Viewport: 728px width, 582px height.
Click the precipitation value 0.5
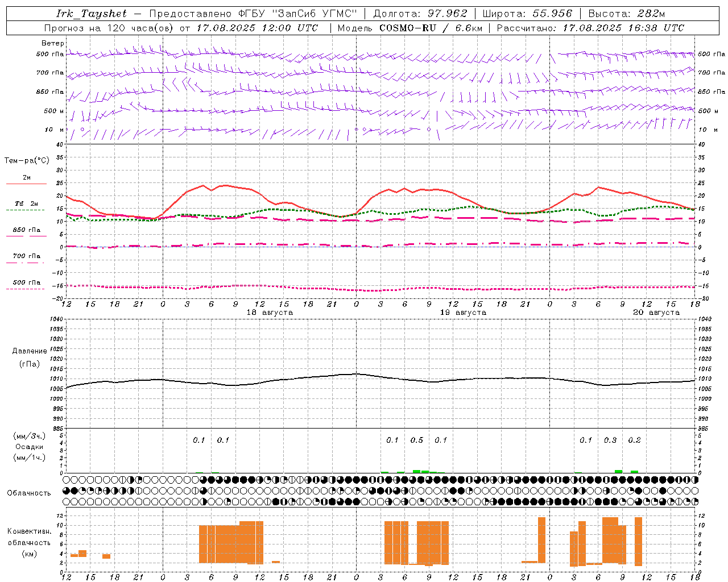[417, 440]
